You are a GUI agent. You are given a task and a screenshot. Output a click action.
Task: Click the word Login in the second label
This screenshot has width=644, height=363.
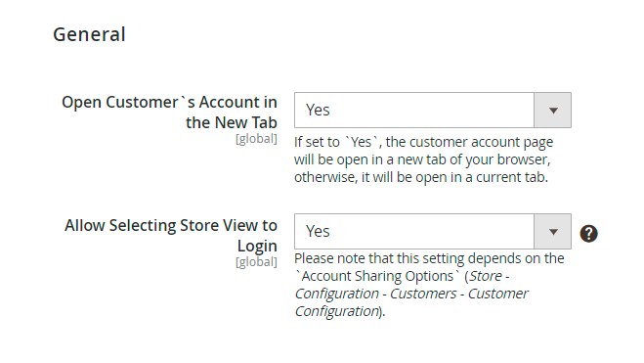coord(257,246)
